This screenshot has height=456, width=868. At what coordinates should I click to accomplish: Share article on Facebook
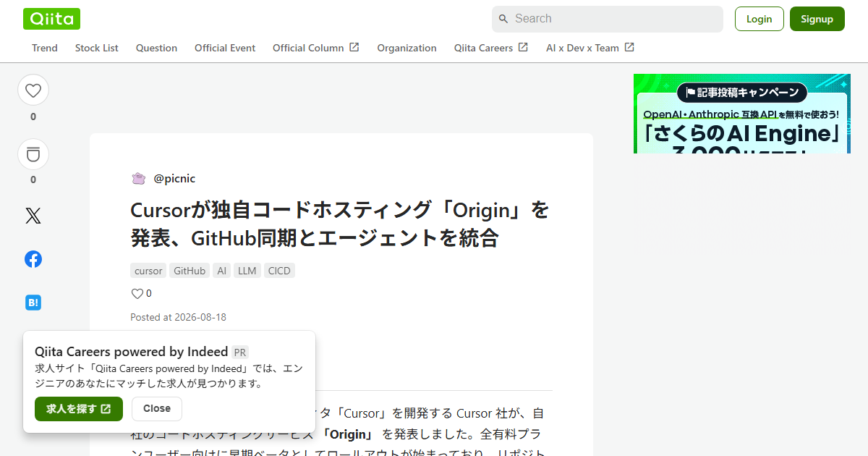33,259
